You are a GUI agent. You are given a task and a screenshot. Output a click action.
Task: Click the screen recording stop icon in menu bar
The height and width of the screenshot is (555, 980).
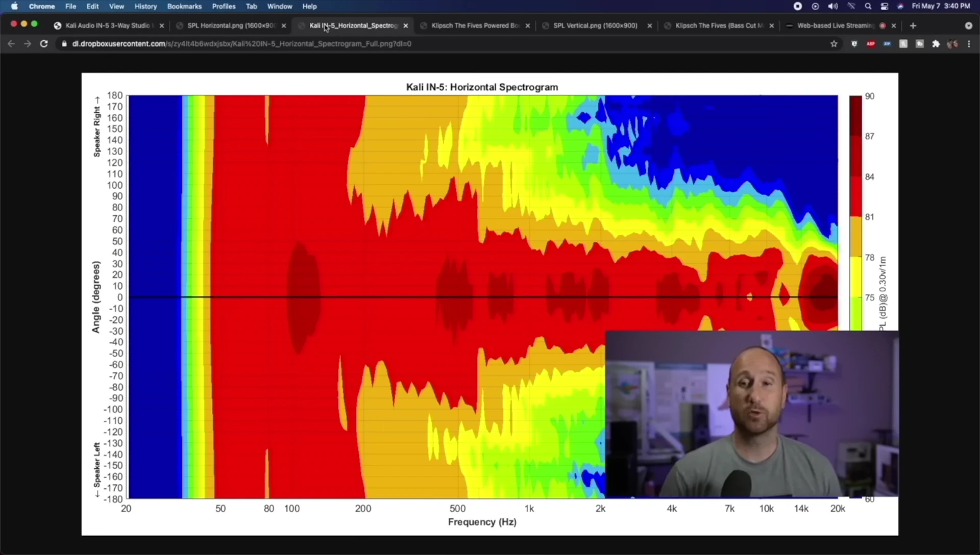click(798, 6)
